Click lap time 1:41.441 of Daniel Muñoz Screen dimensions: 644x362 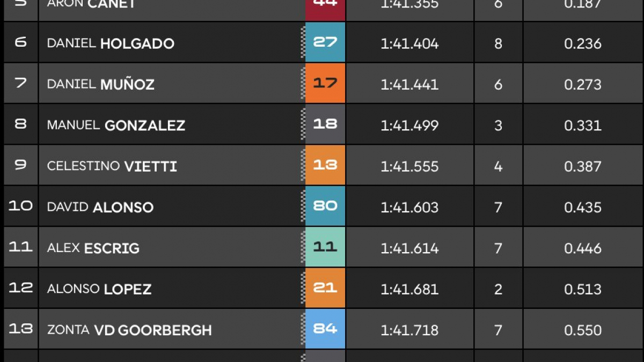coord(409,84)
